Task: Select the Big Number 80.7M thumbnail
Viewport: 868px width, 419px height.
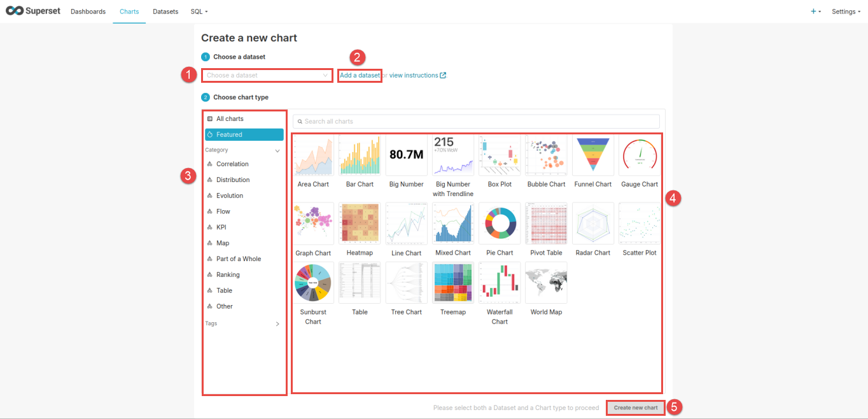Action: point(407,155)
